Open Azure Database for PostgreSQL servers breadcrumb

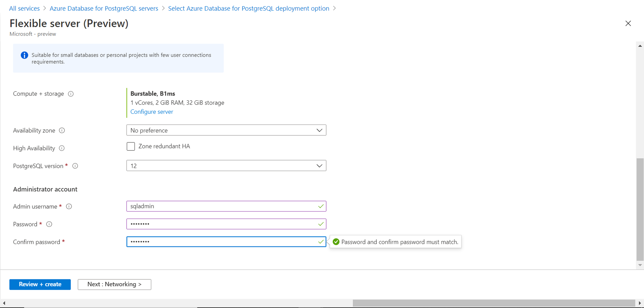pyautogui.click(x=104, y=8)
